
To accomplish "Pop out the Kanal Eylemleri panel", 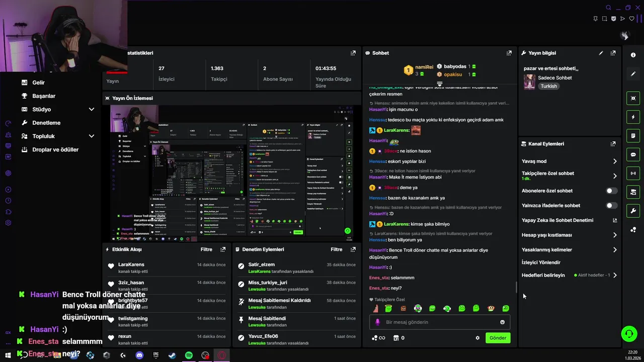I will [x=613, y=144].
